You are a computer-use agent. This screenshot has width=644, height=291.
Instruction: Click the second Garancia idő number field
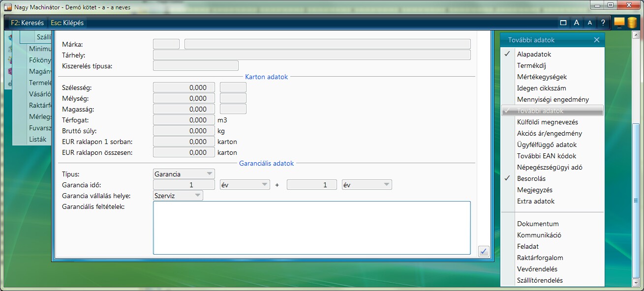coord(312,185)
